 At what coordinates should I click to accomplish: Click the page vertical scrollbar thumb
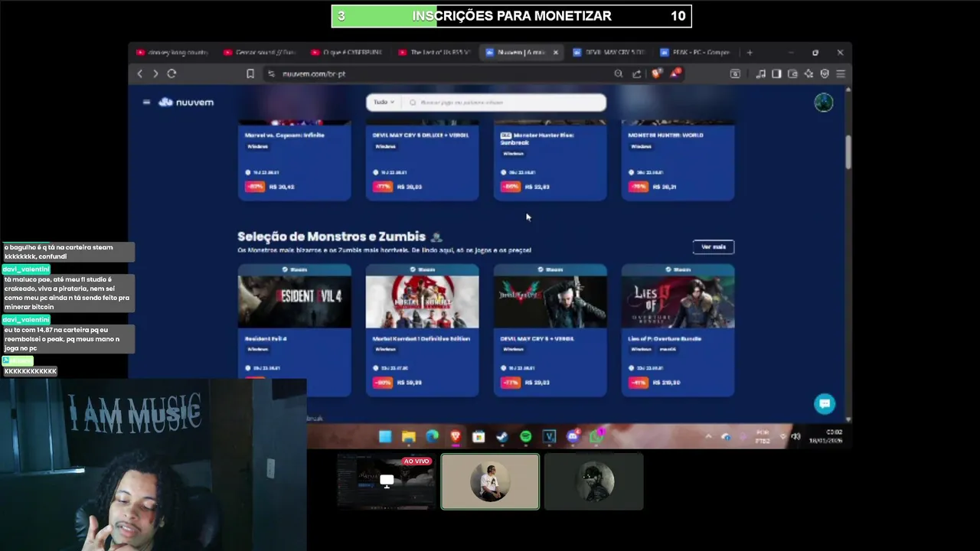848,152
